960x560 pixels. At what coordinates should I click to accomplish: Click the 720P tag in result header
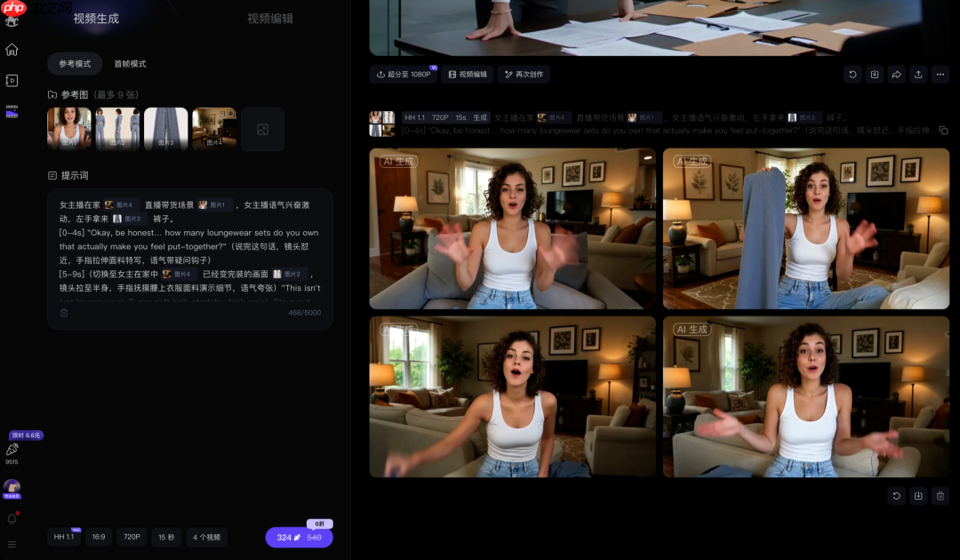pyautogui.click(x=440, y=117)
